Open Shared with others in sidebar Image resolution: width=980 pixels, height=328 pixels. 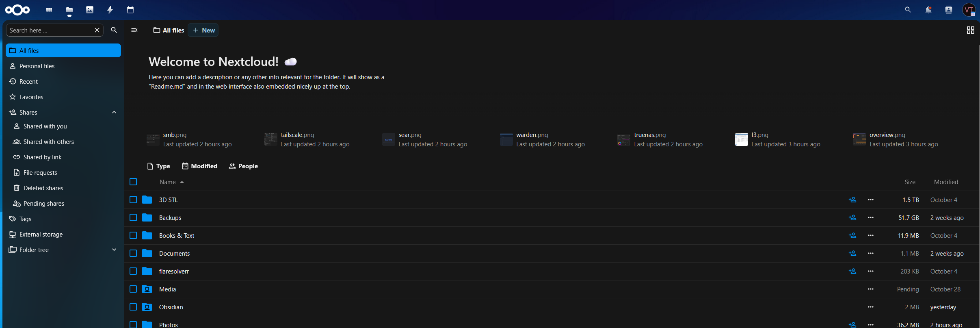click(x=48, y=142)
